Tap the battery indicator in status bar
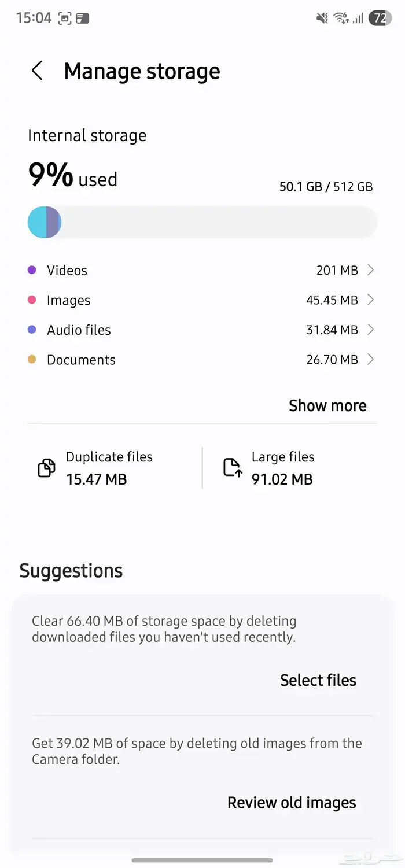Image resolution: width=405 pixels, height=868 pixels. [380, 19]
